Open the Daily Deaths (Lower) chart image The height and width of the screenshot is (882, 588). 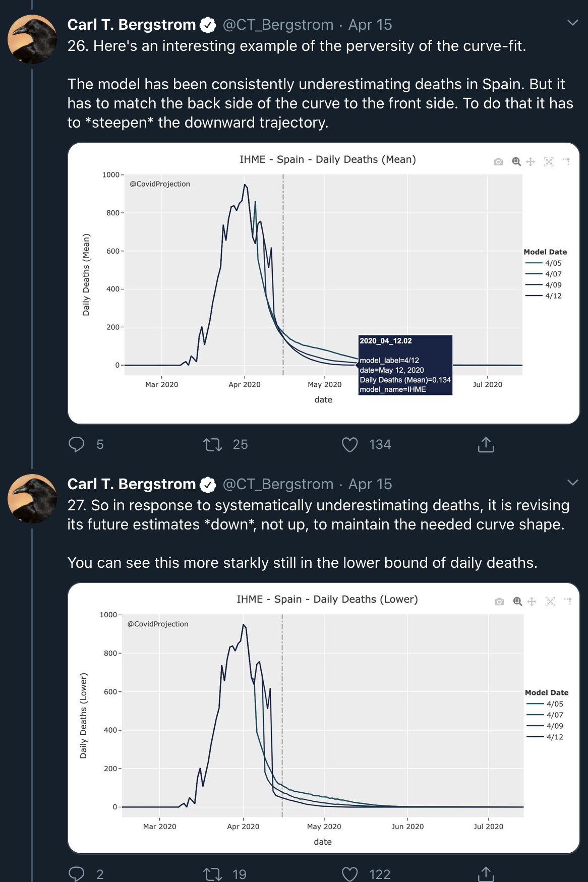(x=324, y=718)
